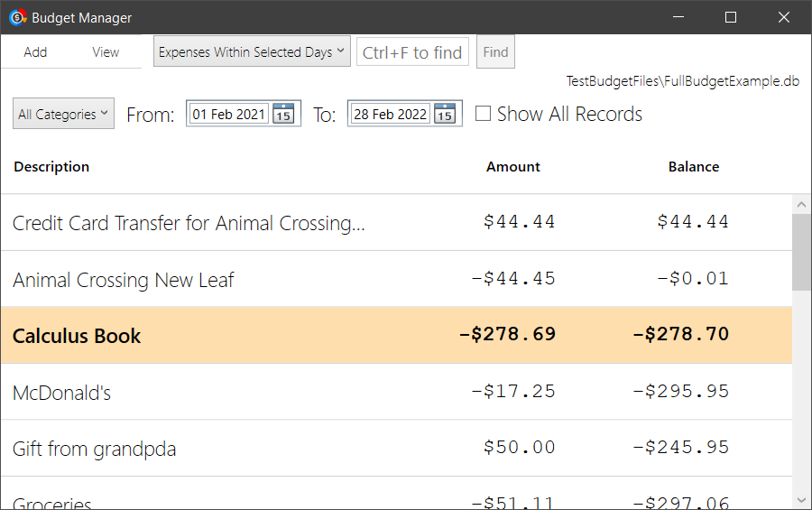Screen dimensions: 812x510
Task: Minimize the Budget Manager window
Action: point(678,17)
